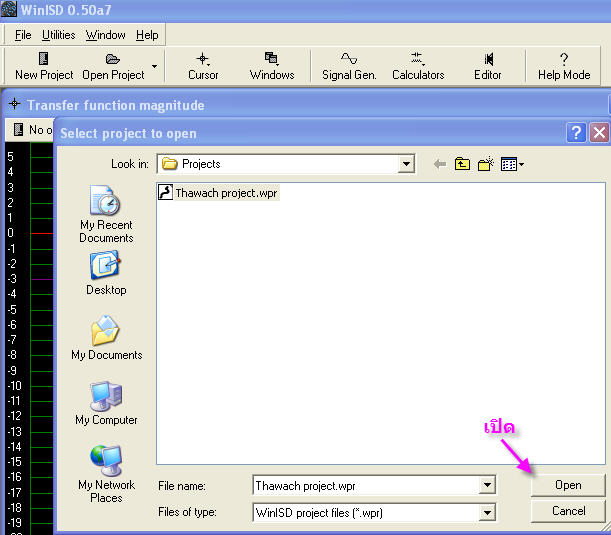Go to My Computer location
The image size is (611, 535).
[106, 403]
